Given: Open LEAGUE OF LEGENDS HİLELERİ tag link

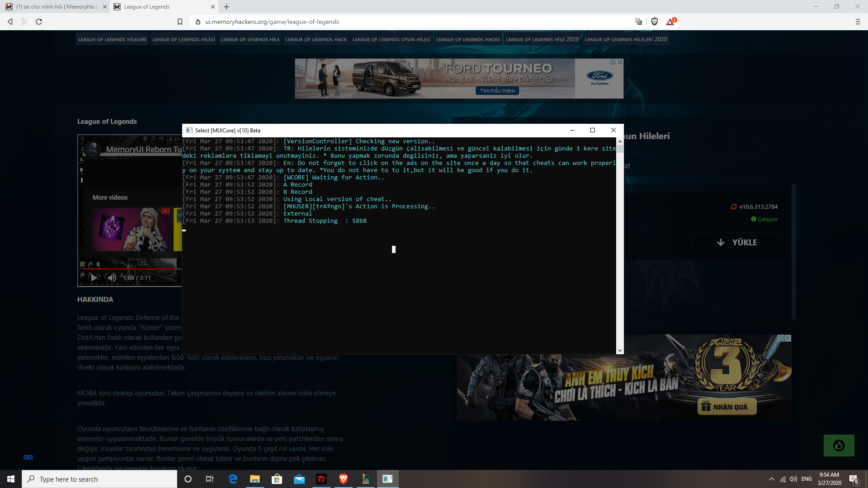Looking at the screenshot, I should click(x=112, y=39).
